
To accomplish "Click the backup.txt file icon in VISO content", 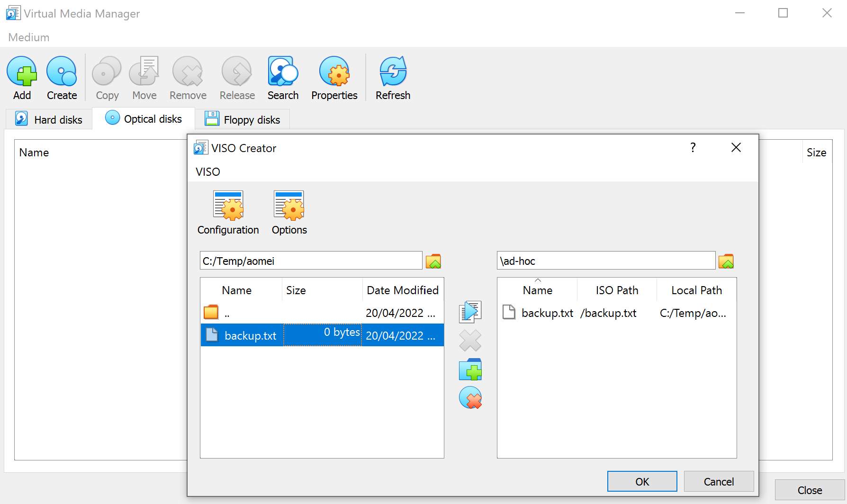I will [x=509, y=312].
